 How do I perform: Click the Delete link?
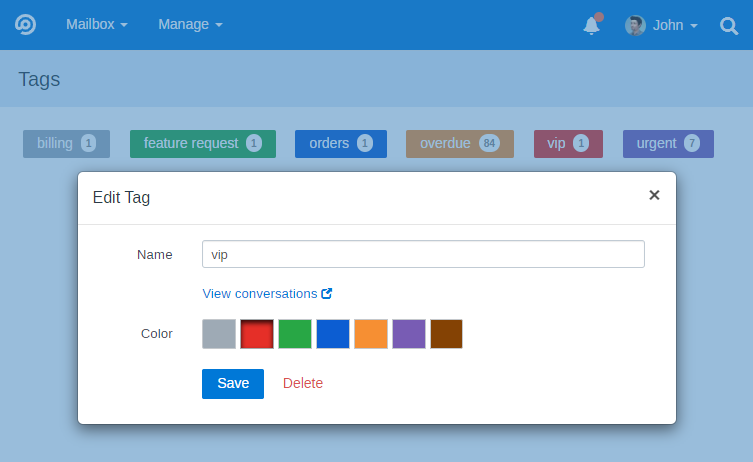point(303,383)
